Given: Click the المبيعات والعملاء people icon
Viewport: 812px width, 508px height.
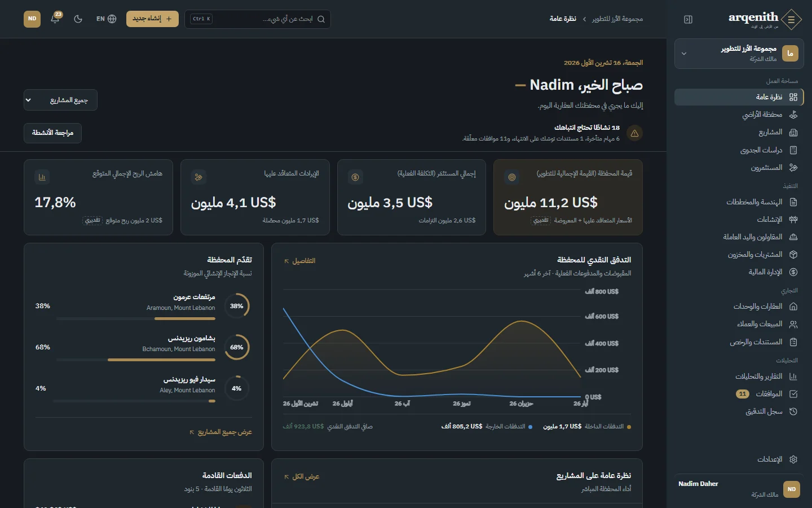Looking at the screenshot, I should pyautogui.click(x=793, y=324).
